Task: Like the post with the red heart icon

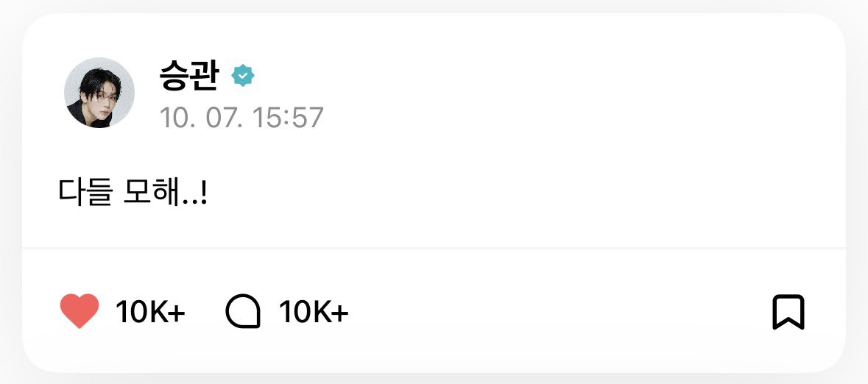Action: tap(80, 311)
